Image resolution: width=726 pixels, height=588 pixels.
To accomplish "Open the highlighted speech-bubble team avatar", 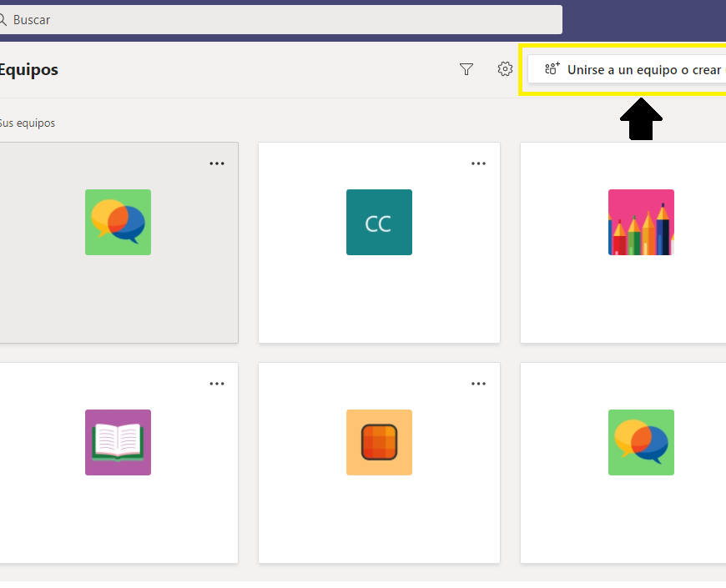I will (x=118, y=222).
